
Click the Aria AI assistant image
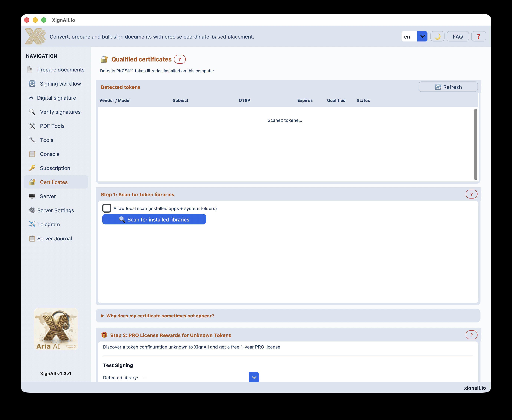click(x=56, y=329)
